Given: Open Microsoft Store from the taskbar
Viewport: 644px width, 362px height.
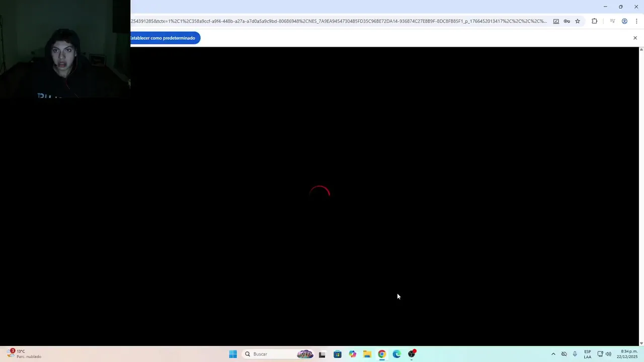Looking at the screenshot, I should [x=337, y=354].
